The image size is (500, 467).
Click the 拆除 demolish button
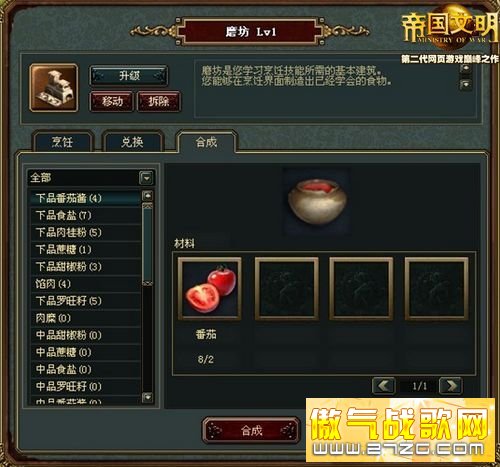[159, 101]
